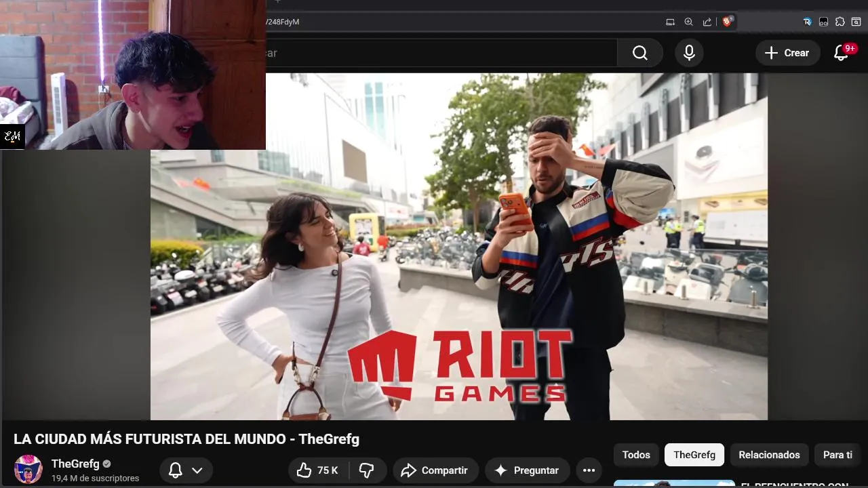The image size is (868, 488).
Task: Click the EM logo badge on webcam
Action: tap(12, 137)
